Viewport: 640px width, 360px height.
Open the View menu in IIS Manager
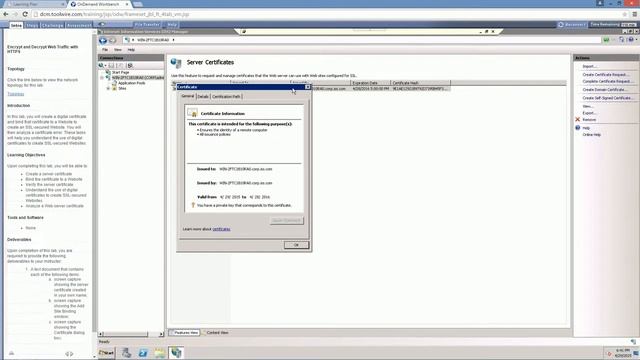118,50
